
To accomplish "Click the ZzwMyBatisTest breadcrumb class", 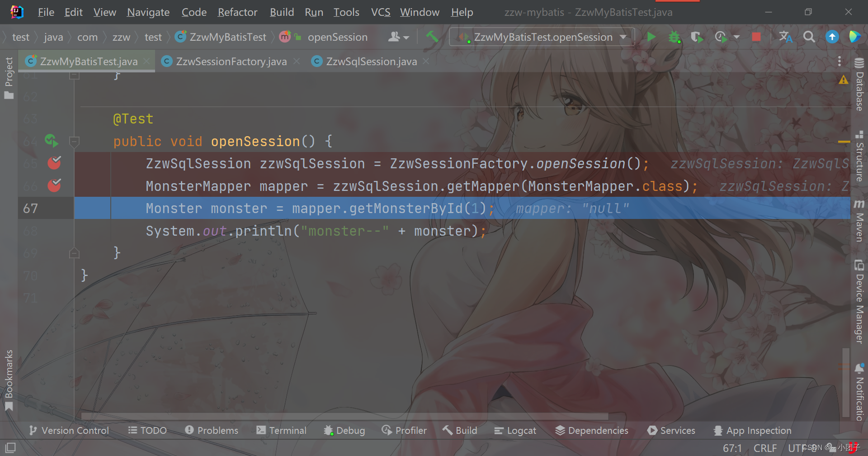I will [x=221, y=37].
